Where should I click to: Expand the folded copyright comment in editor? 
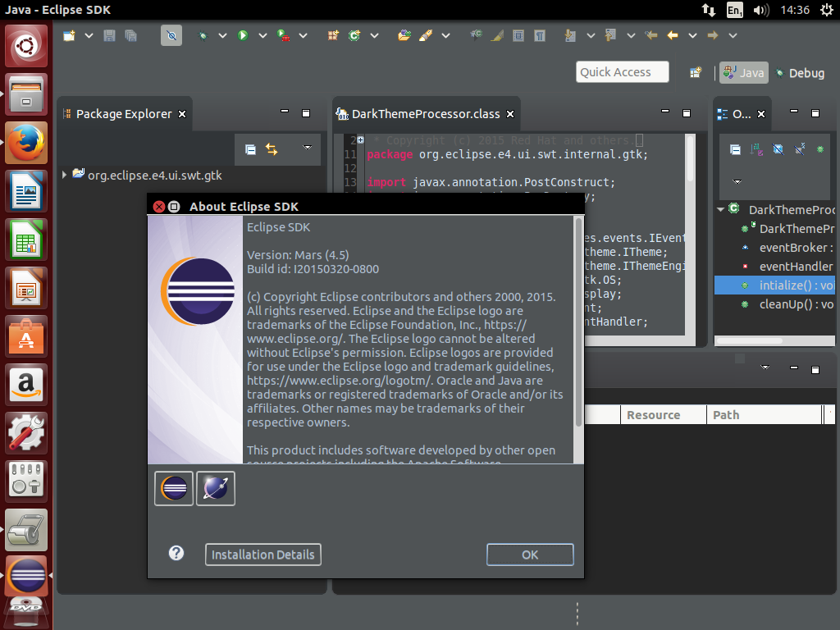(361, 139)
